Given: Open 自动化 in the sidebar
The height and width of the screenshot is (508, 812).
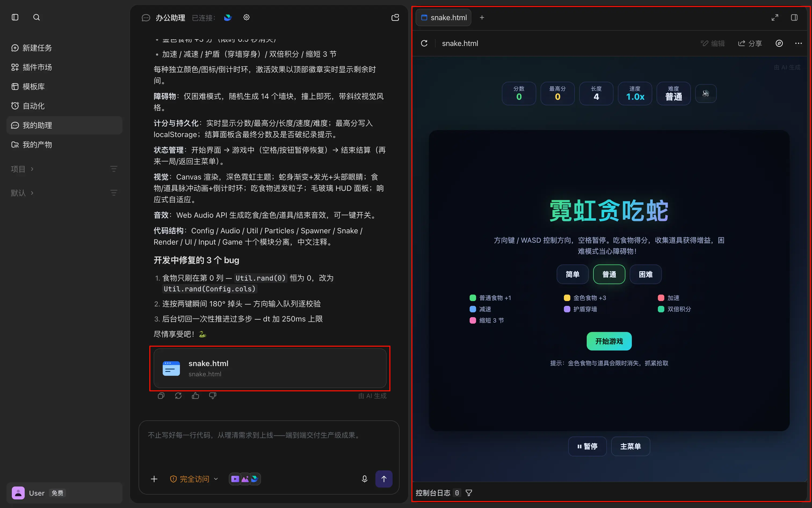Looking at the screenshot, I should click(x=64, y=106).
